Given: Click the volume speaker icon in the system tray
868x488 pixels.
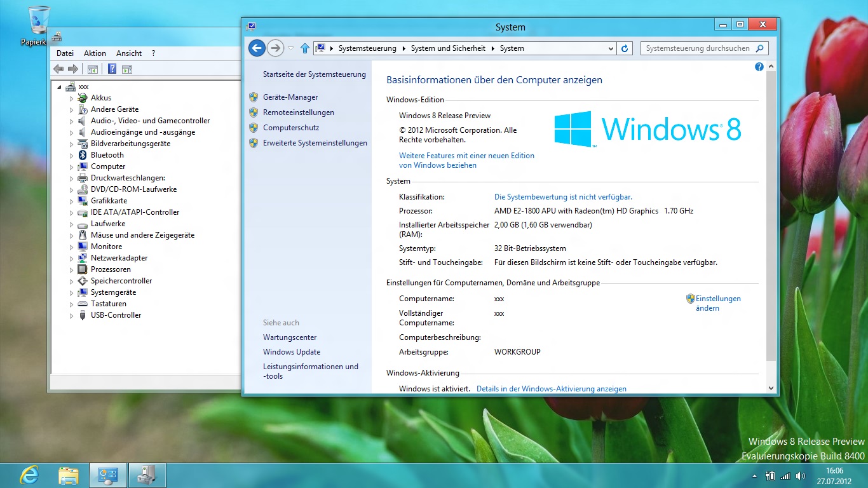Looking at the screenshot, I should tap(801, 476).
